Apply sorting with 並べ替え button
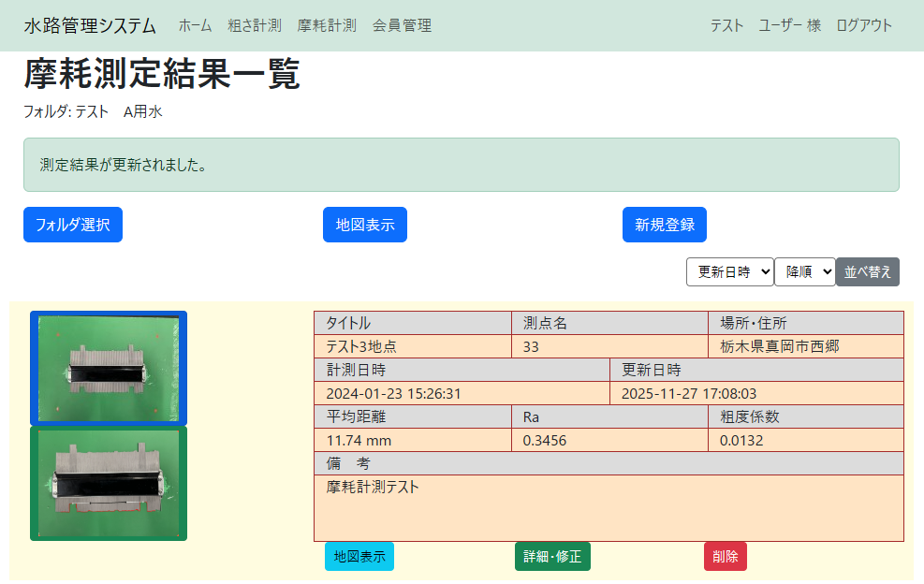 (867, 271)
